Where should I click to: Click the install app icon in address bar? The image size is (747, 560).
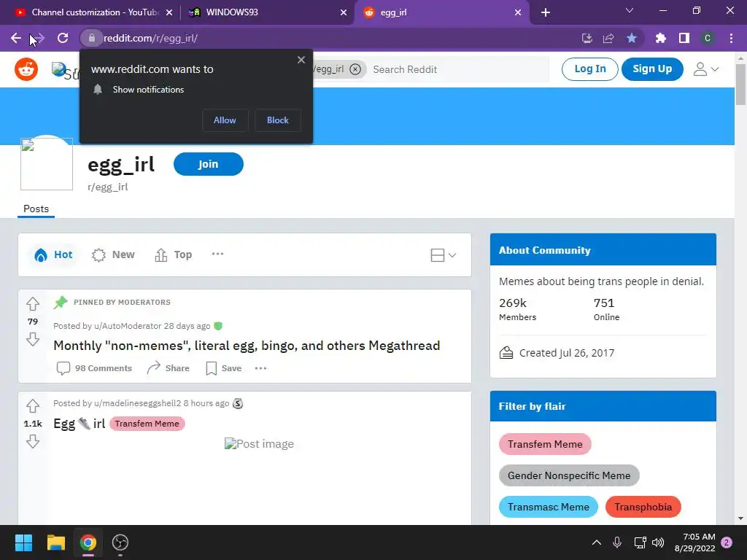click(x=587, y=38)
